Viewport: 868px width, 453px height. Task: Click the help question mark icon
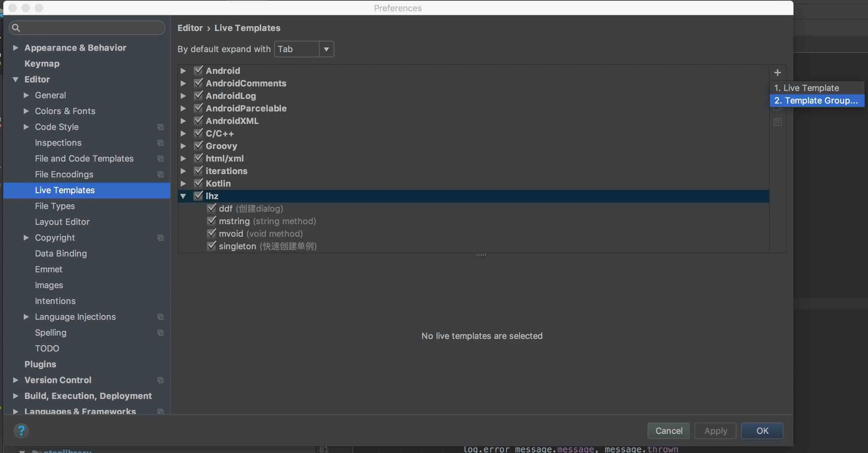pyautogui.click(x=21, y=431)
